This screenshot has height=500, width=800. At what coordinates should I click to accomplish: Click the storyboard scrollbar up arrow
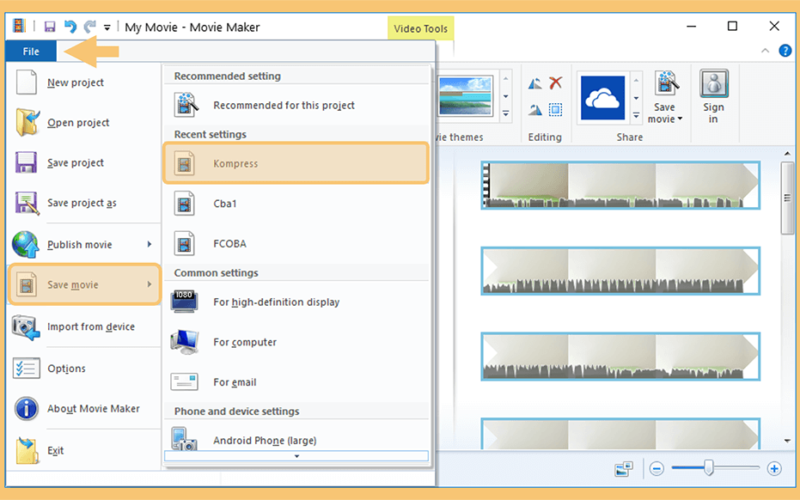[787, 154]
